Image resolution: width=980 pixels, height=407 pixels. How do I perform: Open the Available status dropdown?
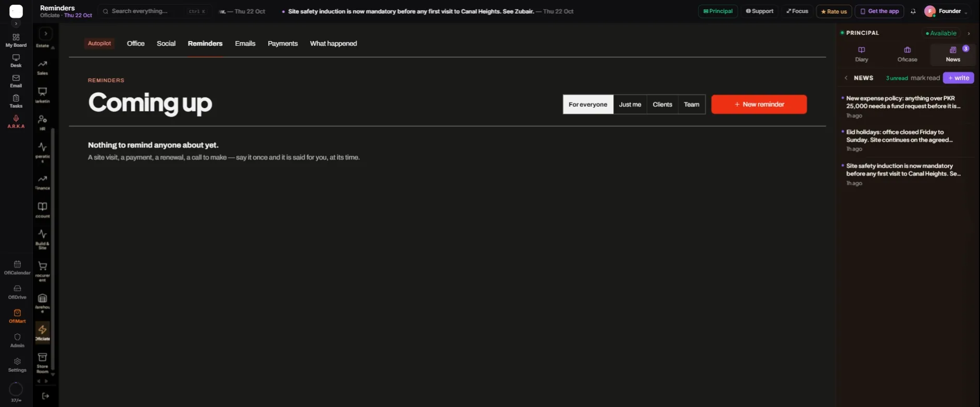pos(941,33)
